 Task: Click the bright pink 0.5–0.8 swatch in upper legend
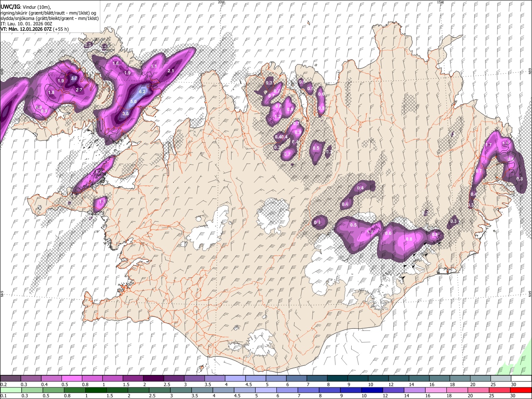click(72, 378)
